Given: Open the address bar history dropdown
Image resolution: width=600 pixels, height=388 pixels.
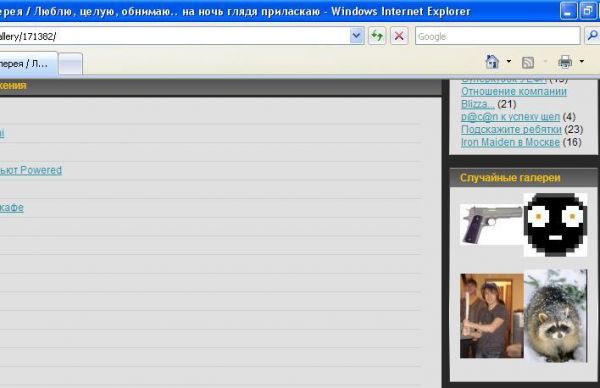Looking at the screenshot, I should [356, 36].
